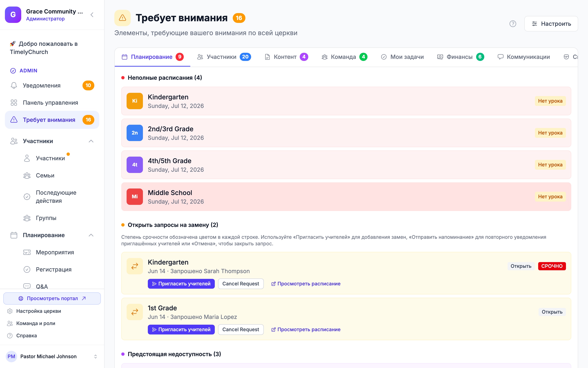
Task: Switch to the Финансы tab
Action: pyautogui.click(x=460, y=57)
